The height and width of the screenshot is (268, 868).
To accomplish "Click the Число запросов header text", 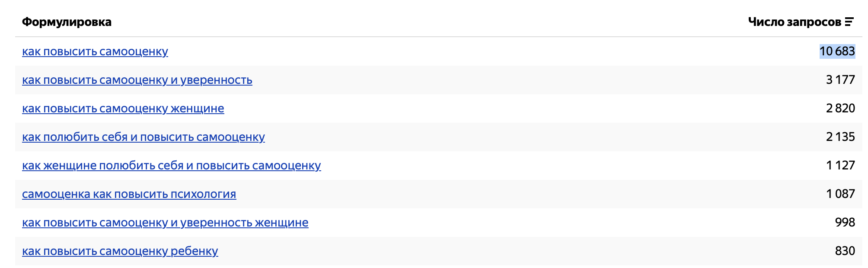I will pyautogui.click(x=795, y=22).
